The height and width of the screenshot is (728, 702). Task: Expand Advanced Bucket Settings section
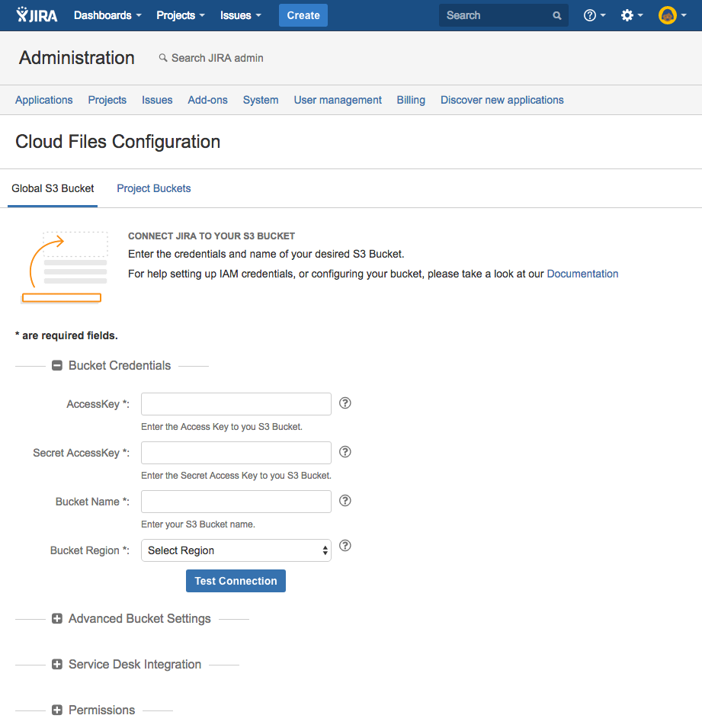(57, 618)
